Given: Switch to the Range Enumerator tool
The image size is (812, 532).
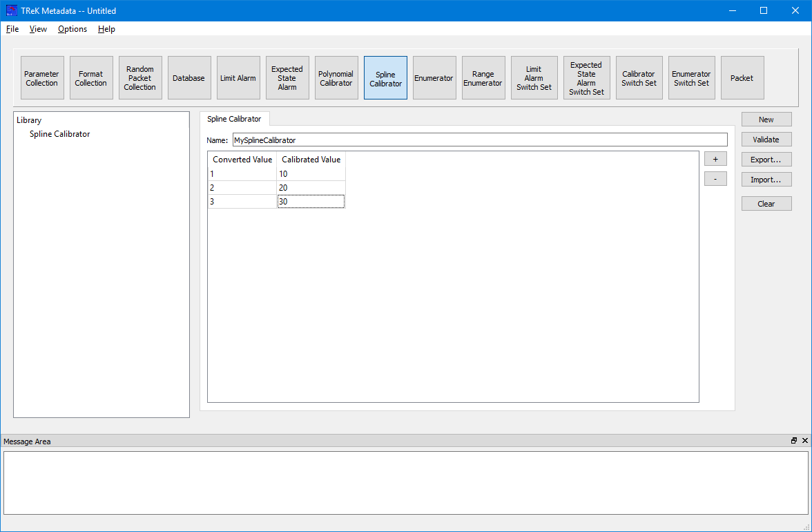Looking at the screenshot, I should [483, 78].
